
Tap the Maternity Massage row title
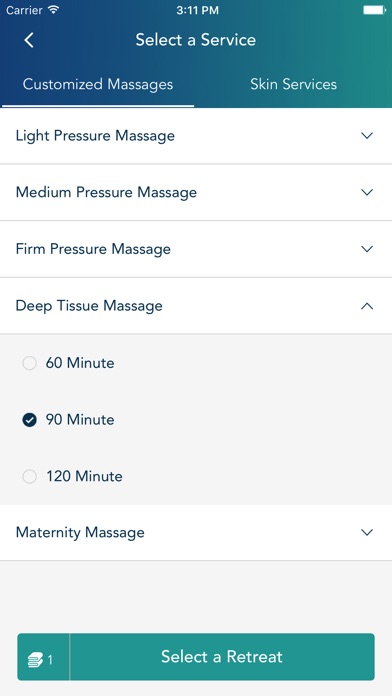click(80, 532)
